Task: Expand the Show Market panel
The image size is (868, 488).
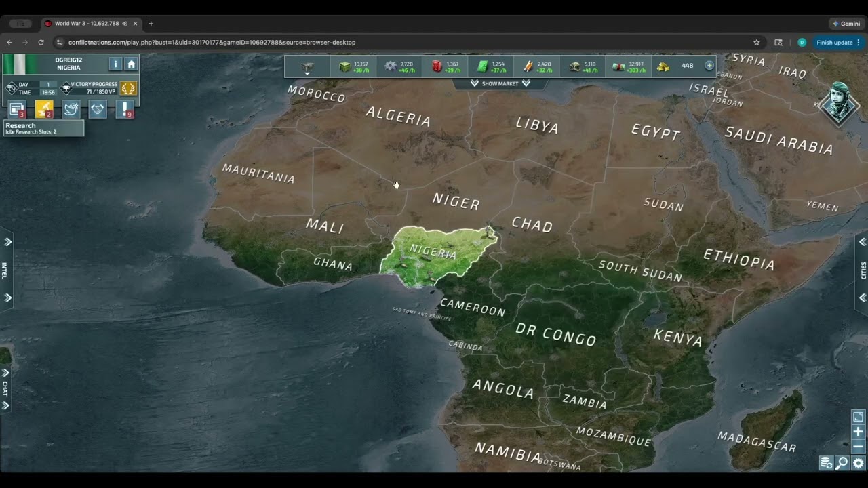Action: [500, 83]
